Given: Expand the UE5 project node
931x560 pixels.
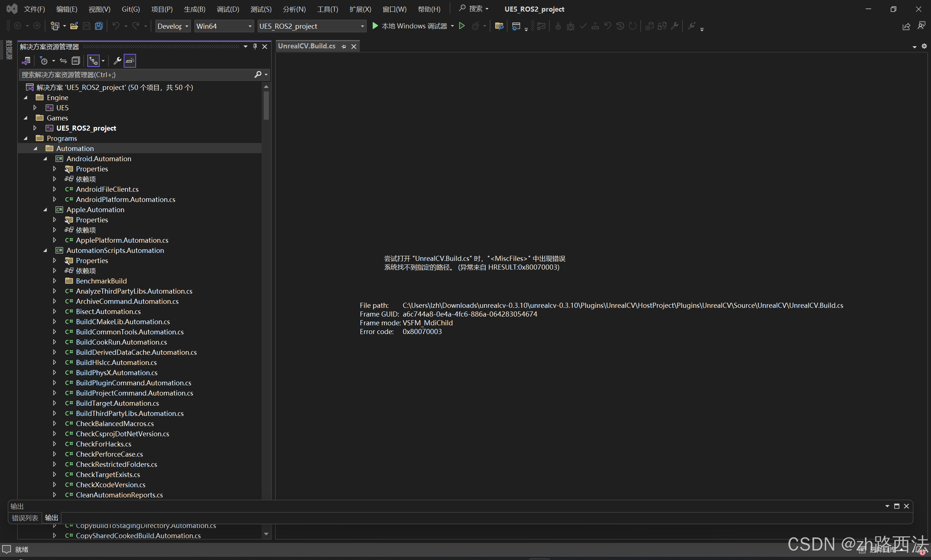Looking at the screenshot, I should [x=35, y=108].
